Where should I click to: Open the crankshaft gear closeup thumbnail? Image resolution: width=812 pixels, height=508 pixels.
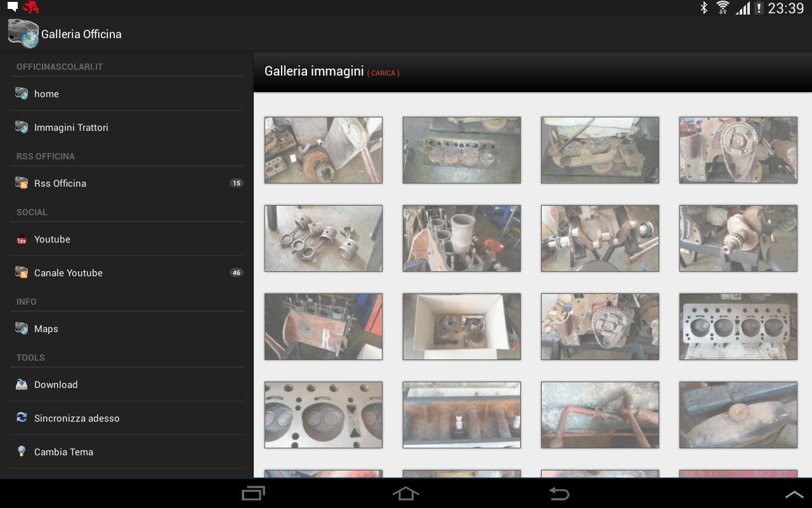(738, 238)
